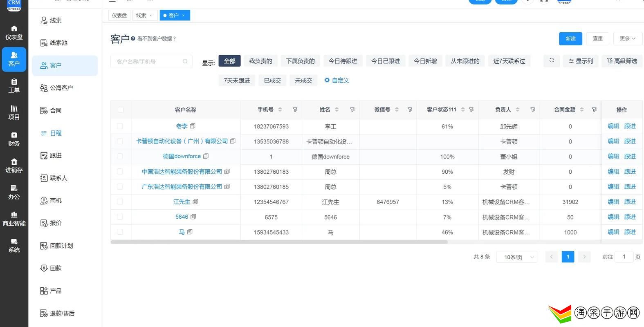Check the row checkbox for 5646
Screen dimensions: 644x327
click(120, 217)
